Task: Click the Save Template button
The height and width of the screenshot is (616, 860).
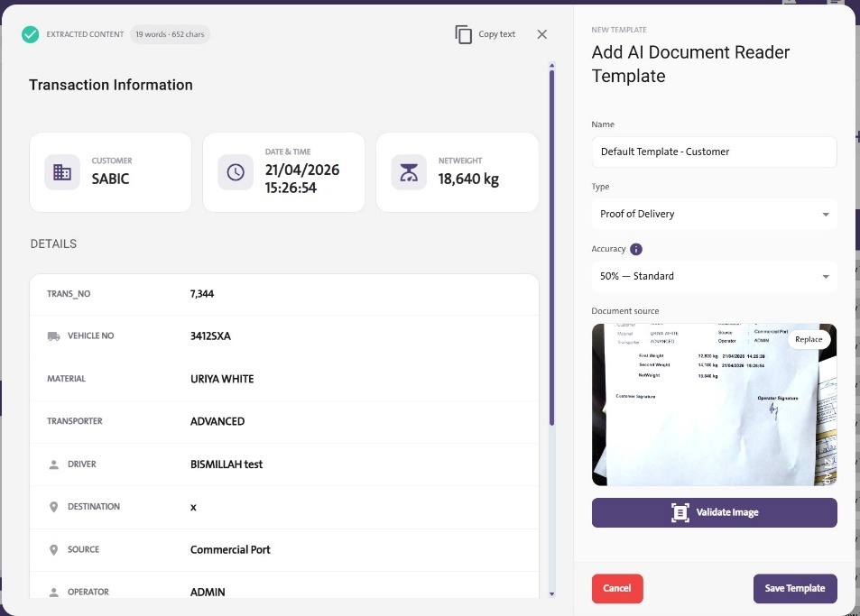Action: click(795, 589)
